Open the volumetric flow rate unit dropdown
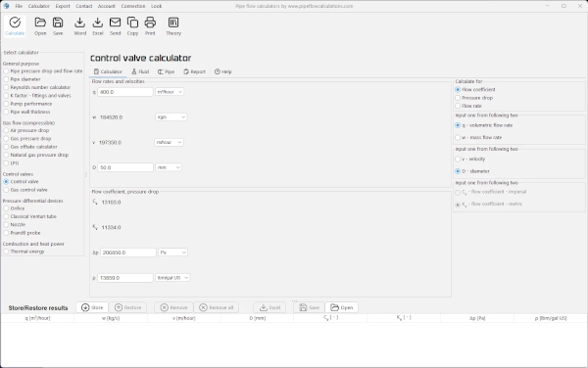588x368 pixels. (170, 92)
